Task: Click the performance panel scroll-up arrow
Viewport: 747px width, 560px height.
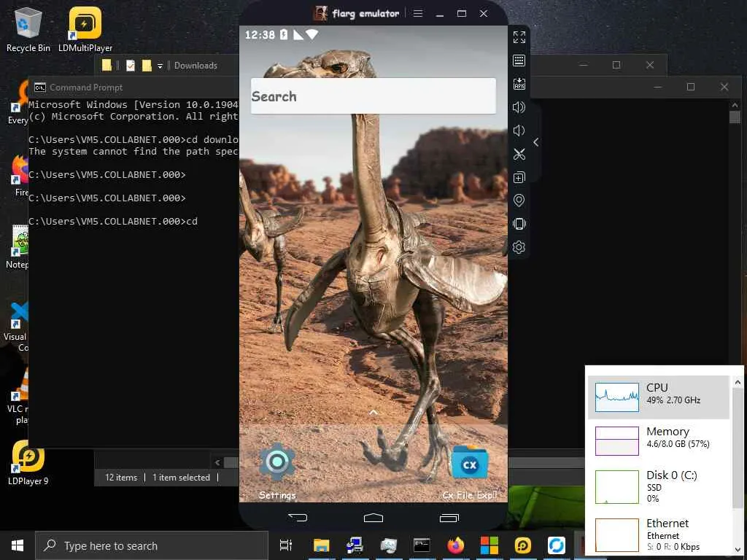Action: [x=738, y=382]
